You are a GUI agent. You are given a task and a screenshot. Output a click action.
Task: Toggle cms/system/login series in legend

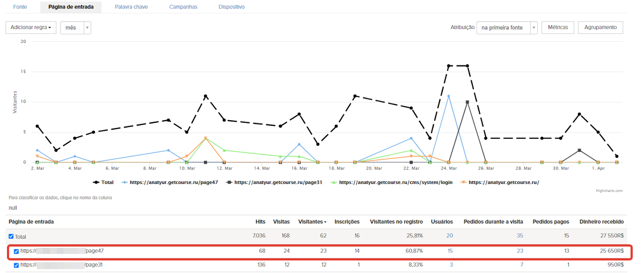click(396, 182)
